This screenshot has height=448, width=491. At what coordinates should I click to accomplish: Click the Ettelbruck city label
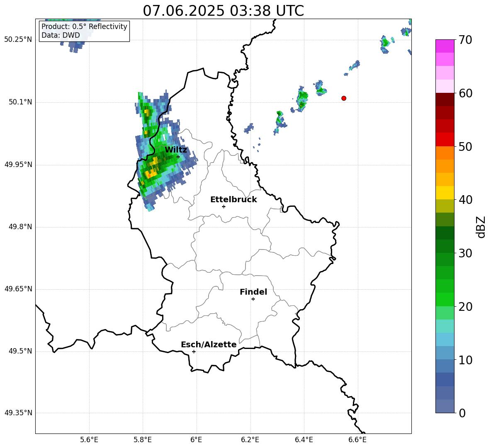233,200
